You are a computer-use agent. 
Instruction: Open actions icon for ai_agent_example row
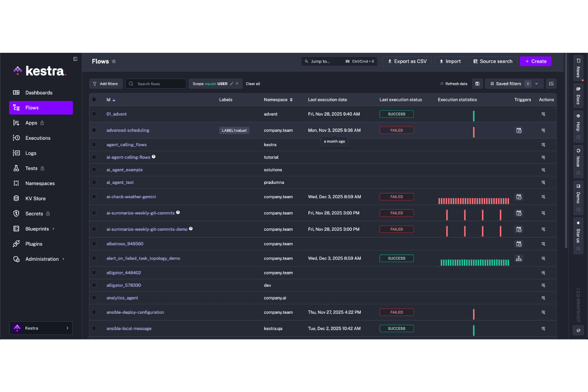543,170
